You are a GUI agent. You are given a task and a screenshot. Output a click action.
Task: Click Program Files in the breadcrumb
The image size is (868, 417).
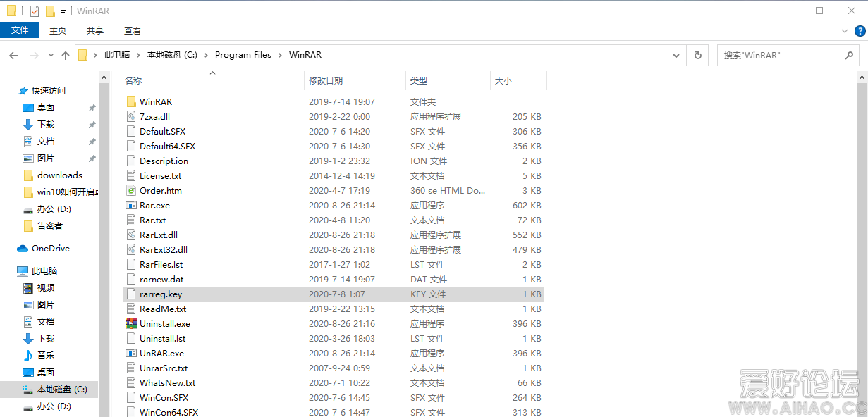[x=243, y=55]
